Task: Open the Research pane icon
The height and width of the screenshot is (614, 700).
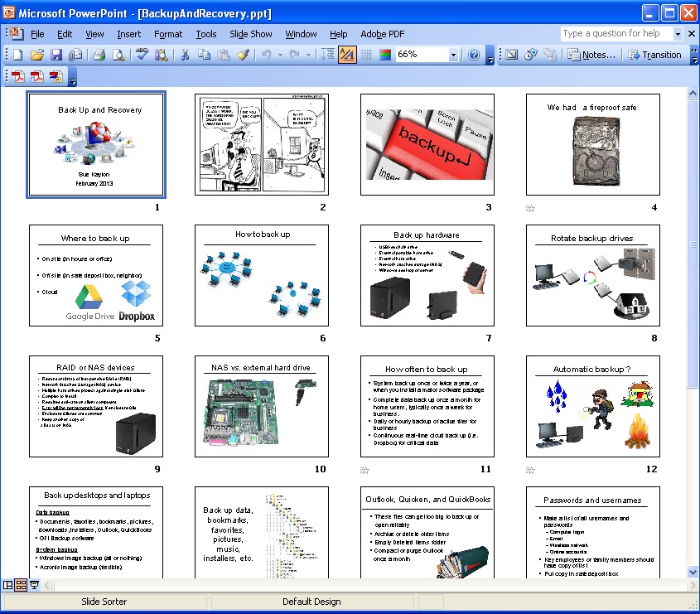Action: 162,55
